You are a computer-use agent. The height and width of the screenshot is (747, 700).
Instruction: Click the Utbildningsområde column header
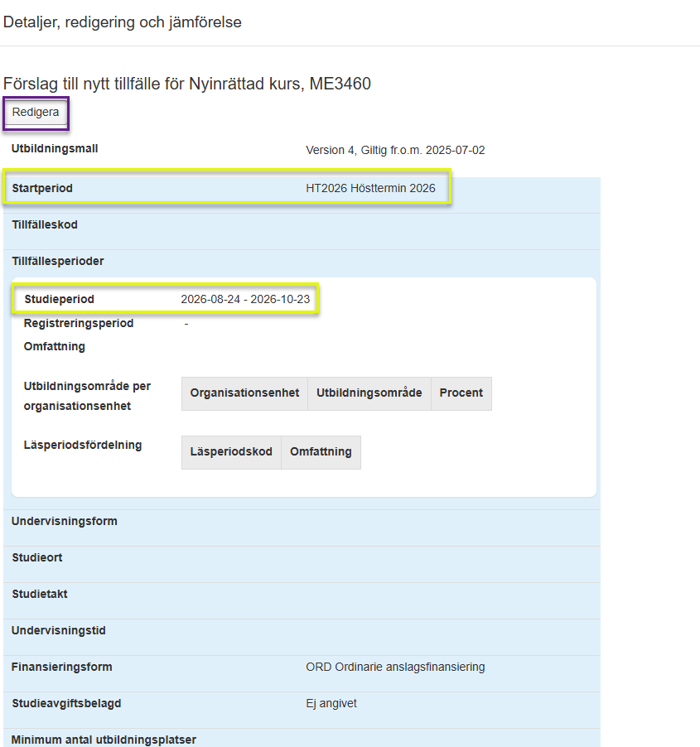(x=369, y=393)
